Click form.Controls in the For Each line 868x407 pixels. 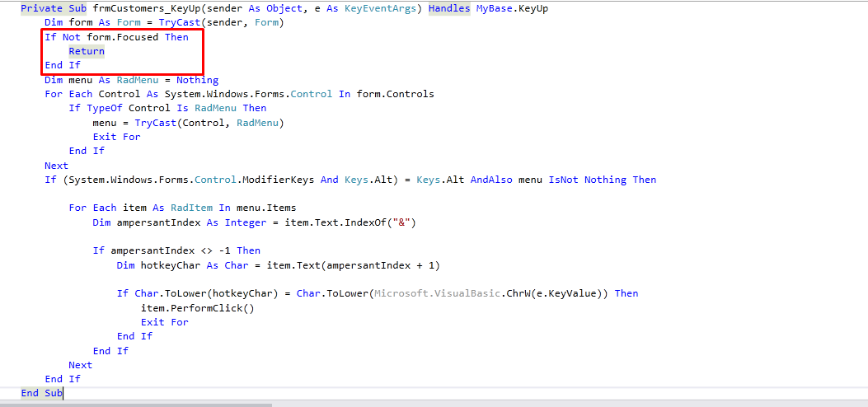pyautogui.click(x=395, y=93)
